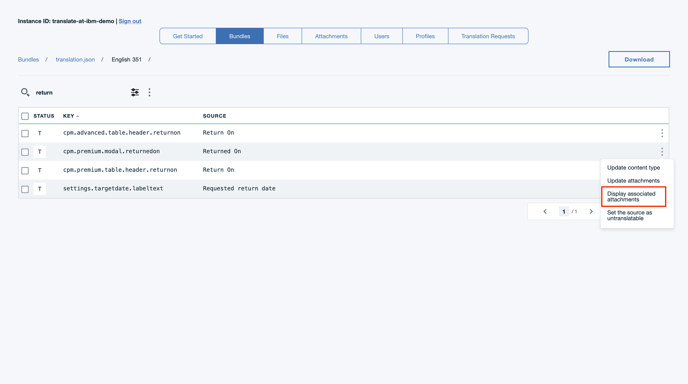Click 'Return On' source of cpm.premium.table row
Screen dimensions: 688x384
pos(219,169)
